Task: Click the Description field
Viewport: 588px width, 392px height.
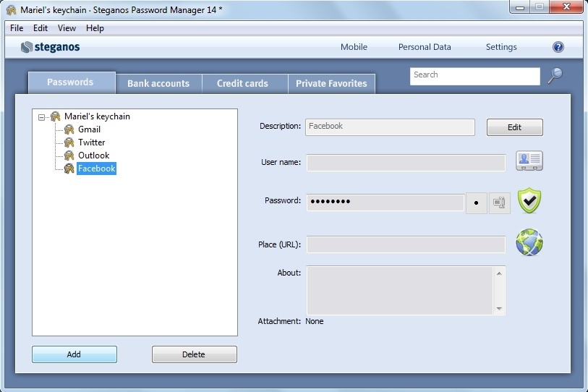Action: (x=390, y=127)
